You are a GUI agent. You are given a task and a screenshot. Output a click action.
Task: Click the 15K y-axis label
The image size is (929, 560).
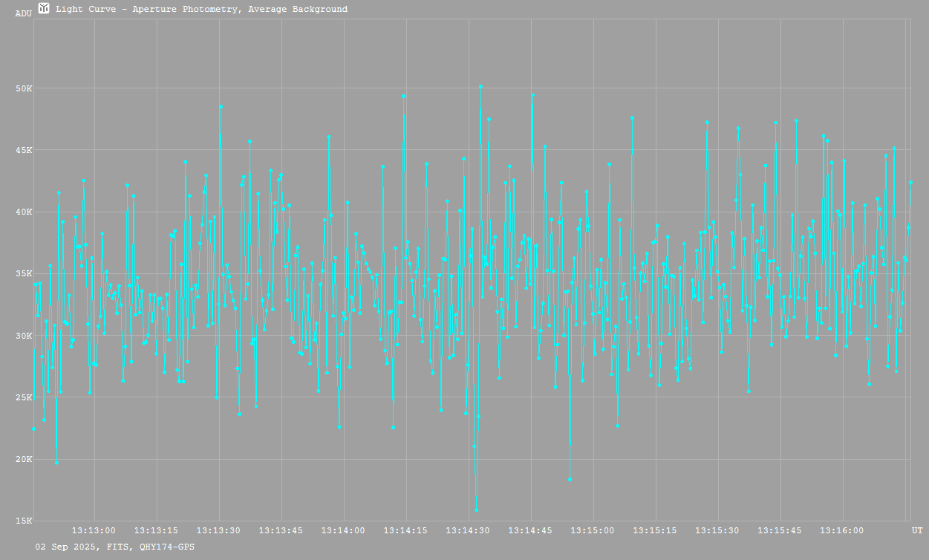[24, 521]
